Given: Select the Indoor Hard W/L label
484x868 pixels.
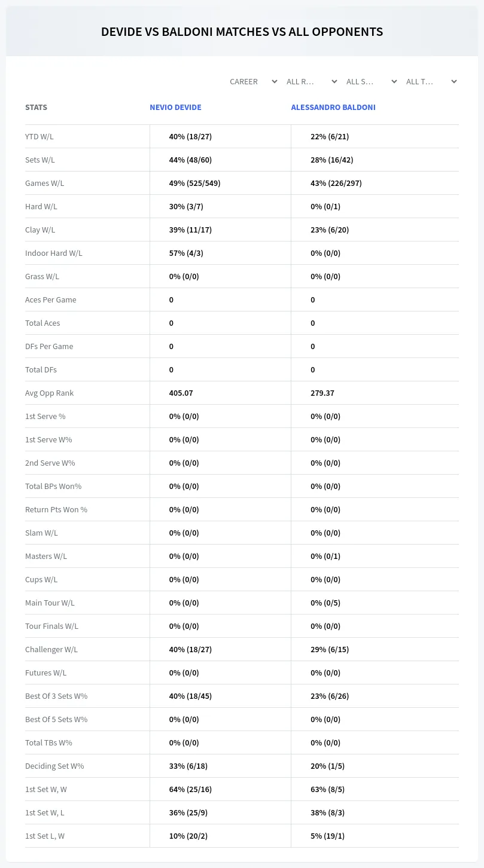Looking at the screenshot, I should 54,253.
